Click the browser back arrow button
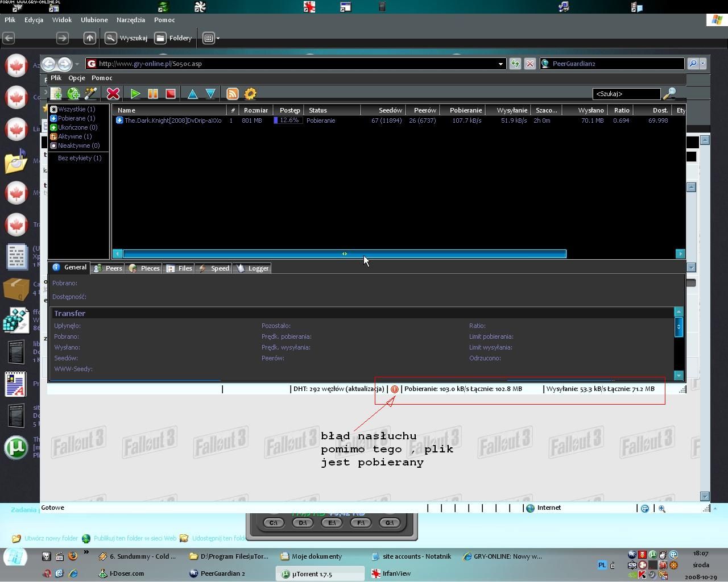Viewport: 728px width, 582px height. 49,64
